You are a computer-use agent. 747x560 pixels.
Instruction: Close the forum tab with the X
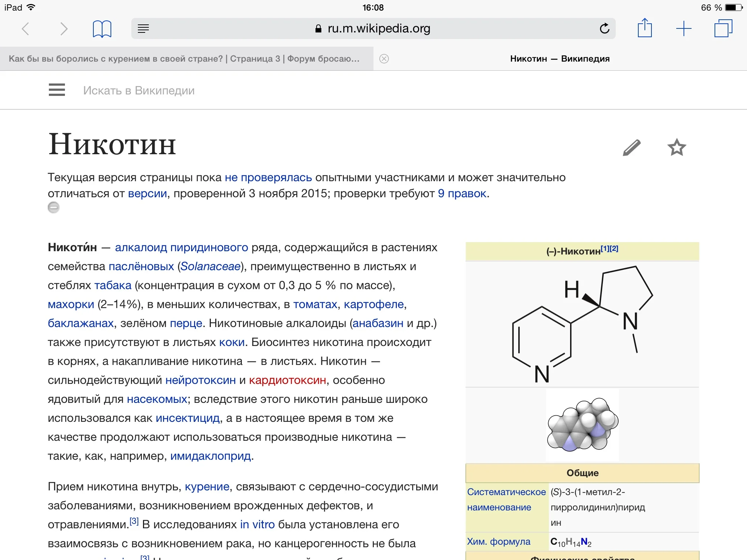[x=384, y=58]
